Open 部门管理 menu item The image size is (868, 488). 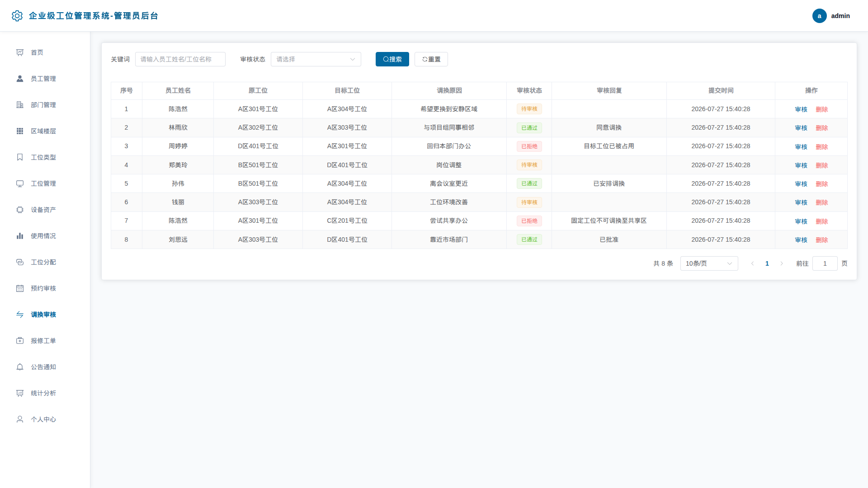click(x=45, y=105)
